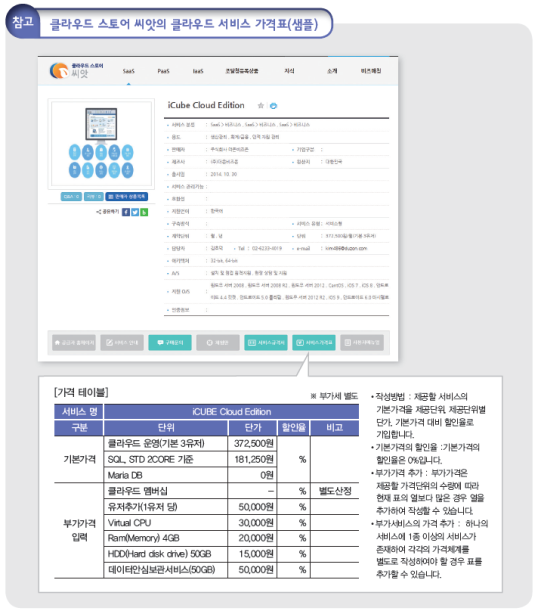Image resolution: width=538 pixels, height=611 pixels.
Task: Click the SaaS category path text
Action: 259,125
